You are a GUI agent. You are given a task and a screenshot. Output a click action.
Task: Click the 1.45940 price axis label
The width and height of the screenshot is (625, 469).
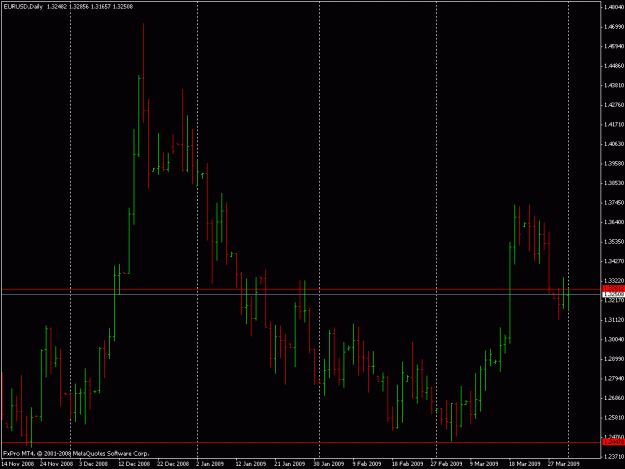click(614, 46)
